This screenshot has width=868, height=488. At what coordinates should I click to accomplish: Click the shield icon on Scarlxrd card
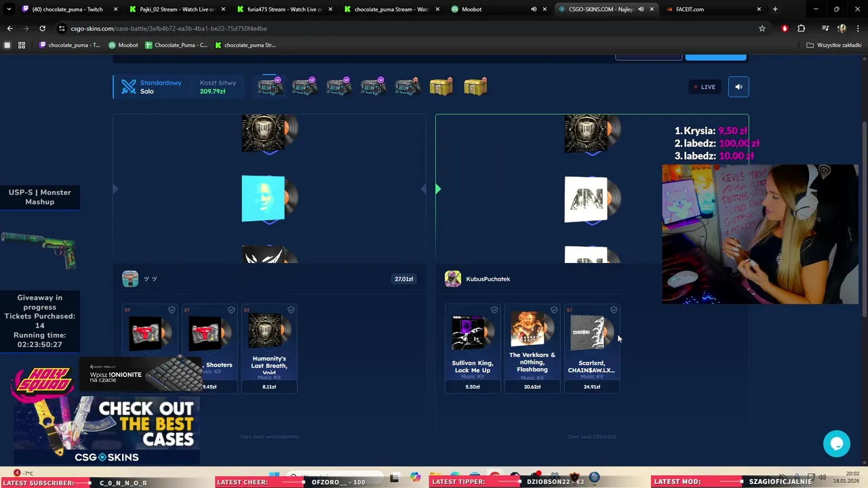tap(614, 310)
